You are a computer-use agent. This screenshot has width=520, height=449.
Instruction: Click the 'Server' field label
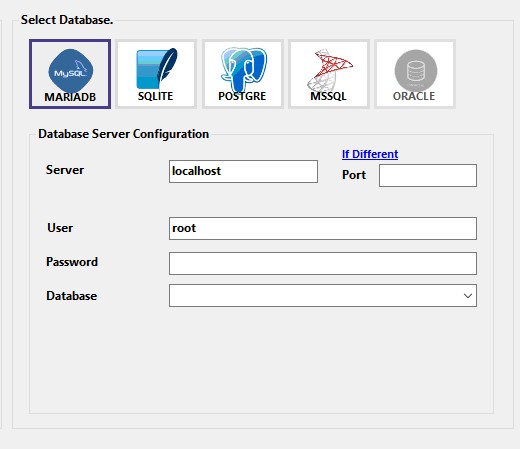pyautogui.click(x=65, y=170)
